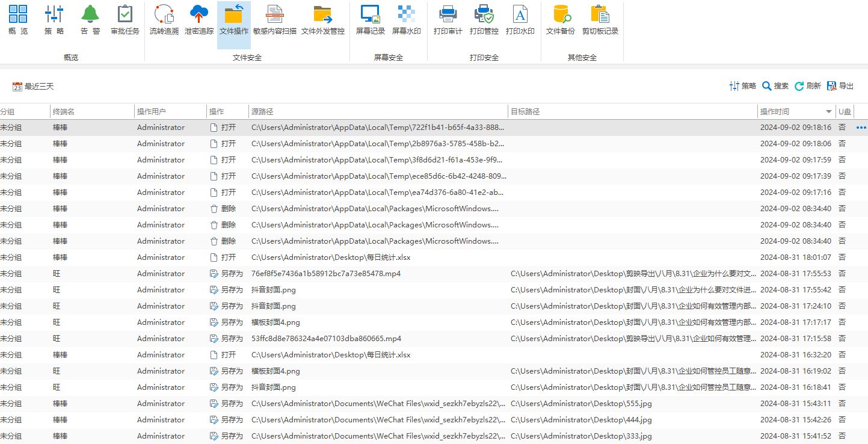Open 打印管控 print control
The width and height of the screenshot is (868, 444).
484,19
